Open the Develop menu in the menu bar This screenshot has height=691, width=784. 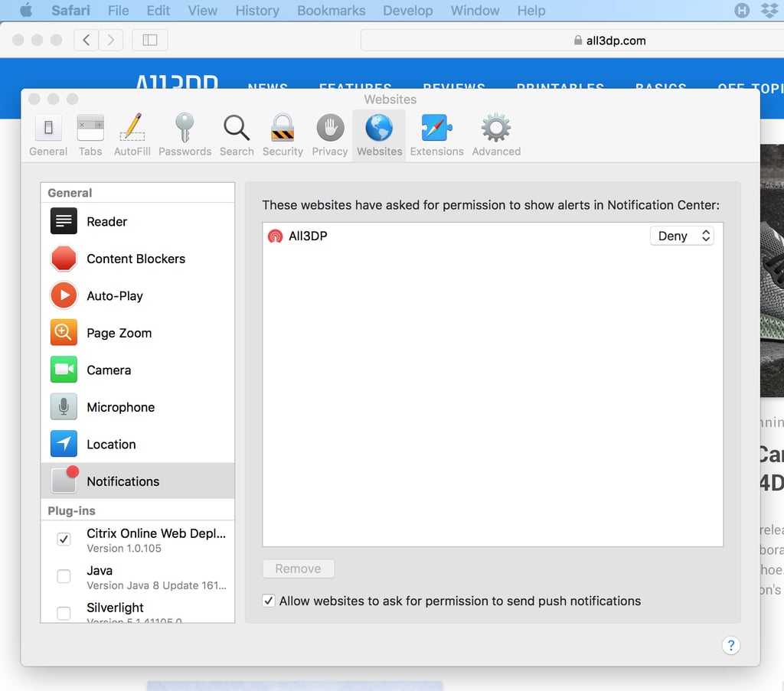tap(407, 11)
